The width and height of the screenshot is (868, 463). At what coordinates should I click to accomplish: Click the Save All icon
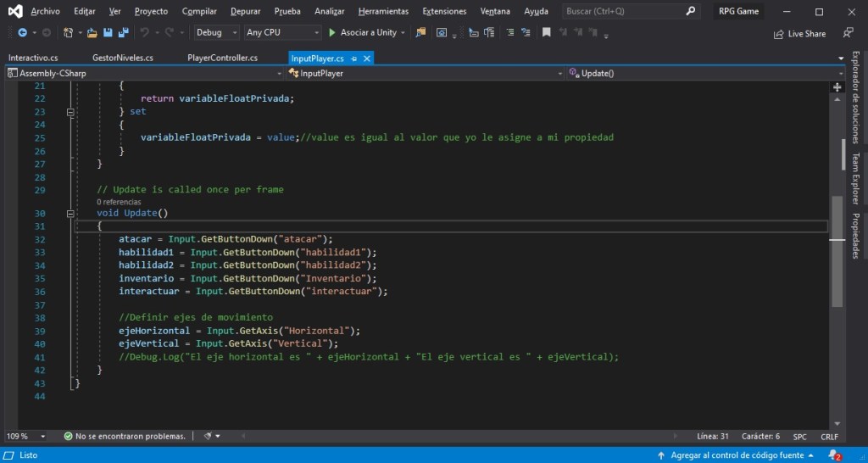click(x=124, y=33)
